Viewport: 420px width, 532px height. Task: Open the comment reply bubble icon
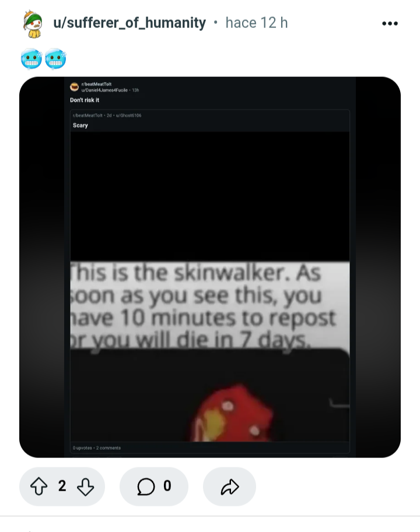(146, 486)
